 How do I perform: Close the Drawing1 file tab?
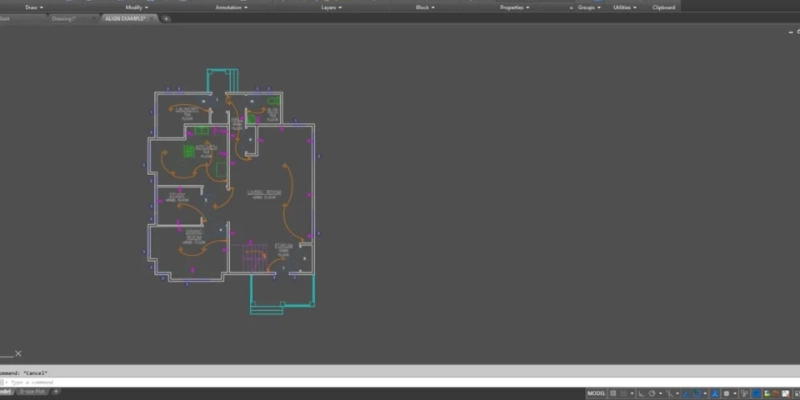93,19
